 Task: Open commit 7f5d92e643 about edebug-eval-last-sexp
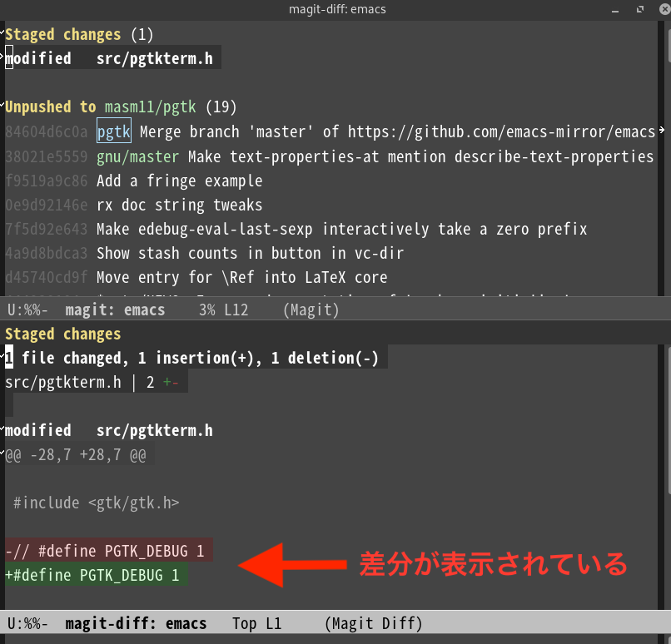coord(296,229)
